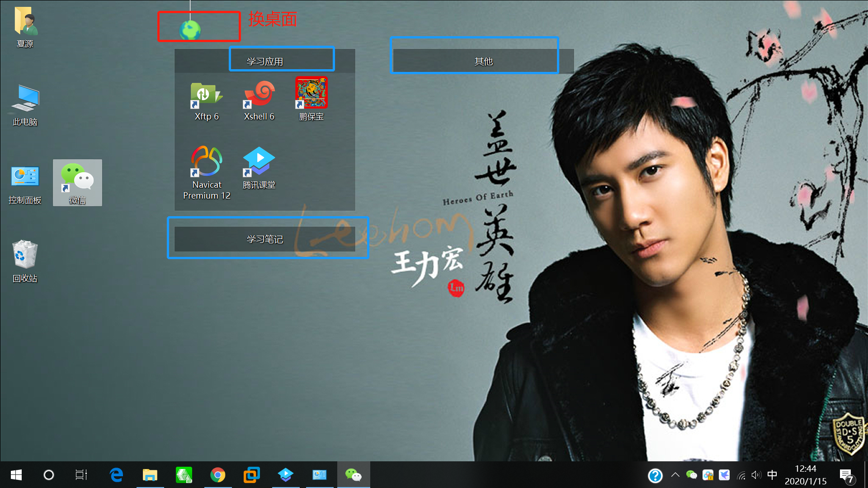Click the blue question-mark help tray icon

(655, 475)
